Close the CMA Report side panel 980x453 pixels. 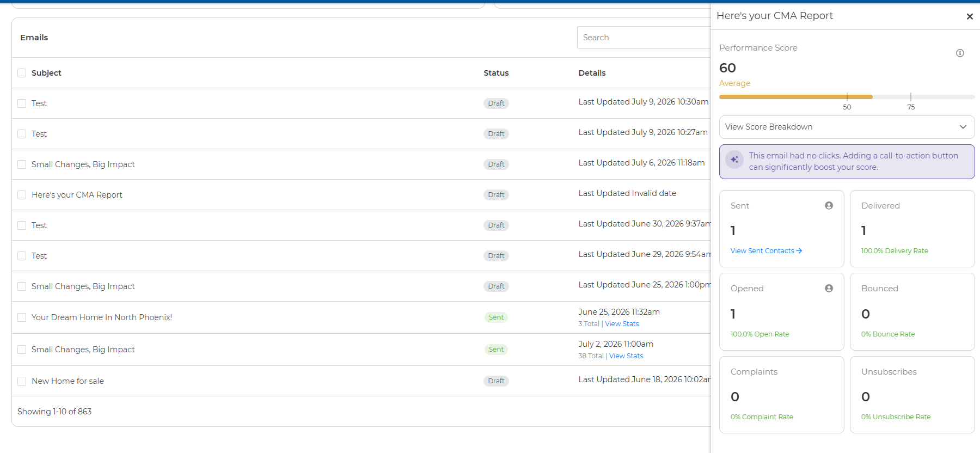point(969,16)
